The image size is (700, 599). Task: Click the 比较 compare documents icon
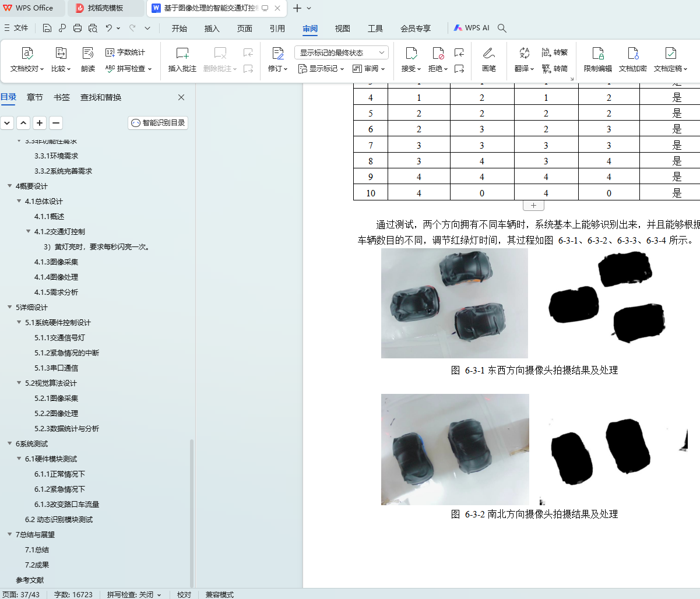(61, 53)
